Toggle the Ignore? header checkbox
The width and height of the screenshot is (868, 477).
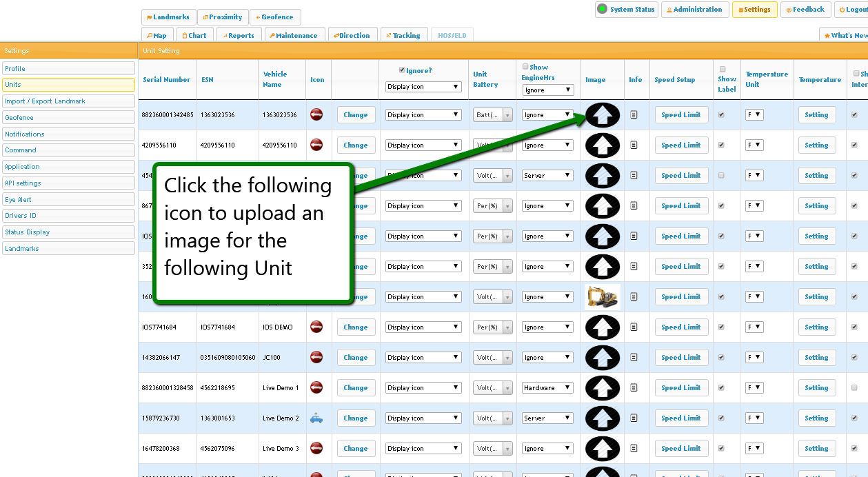402,70
